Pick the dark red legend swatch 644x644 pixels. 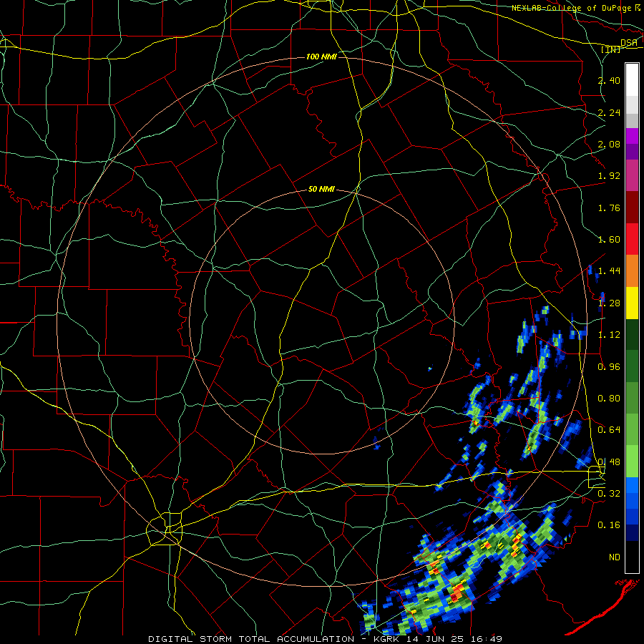tap(632, 208)
